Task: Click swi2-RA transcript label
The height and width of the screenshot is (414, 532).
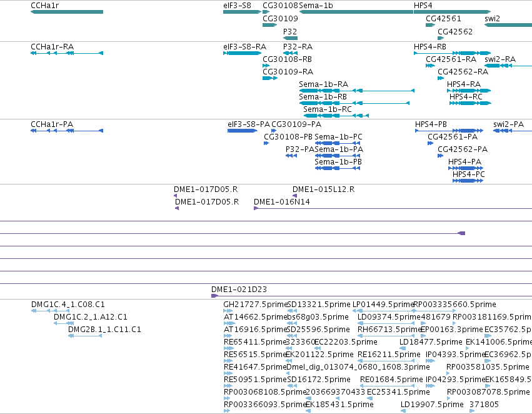Action: point(500,59)
